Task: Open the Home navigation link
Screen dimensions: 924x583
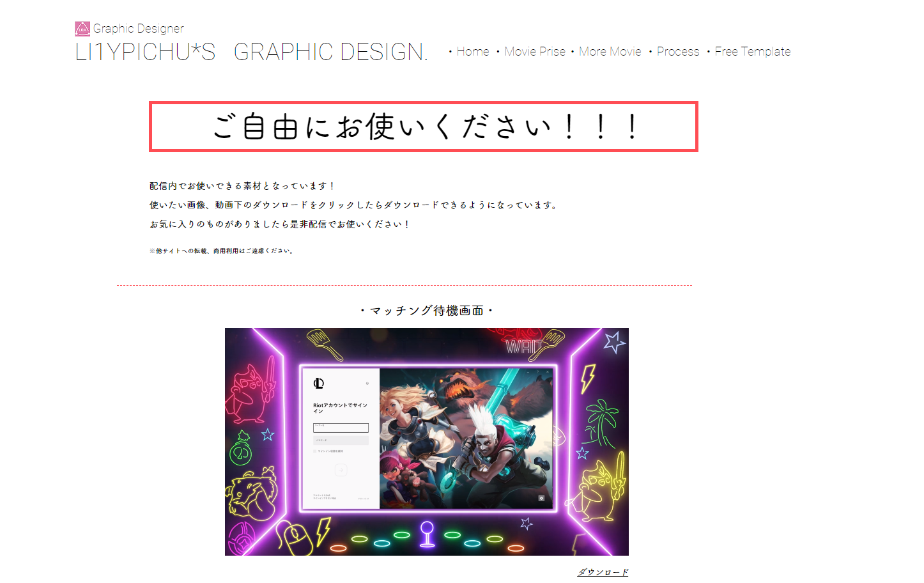Action: pyautogui.click(x=473, y=52)
